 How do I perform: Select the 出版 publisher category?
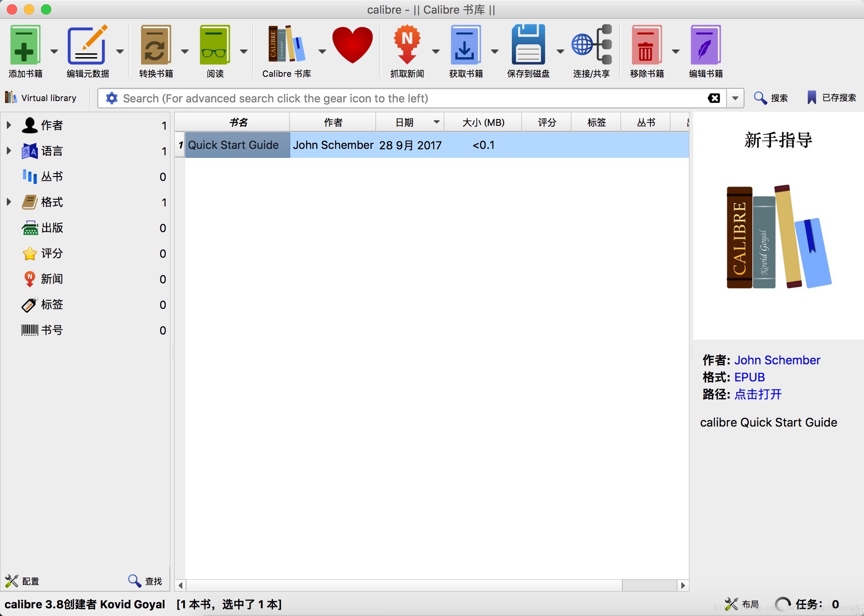pos(85,227)
